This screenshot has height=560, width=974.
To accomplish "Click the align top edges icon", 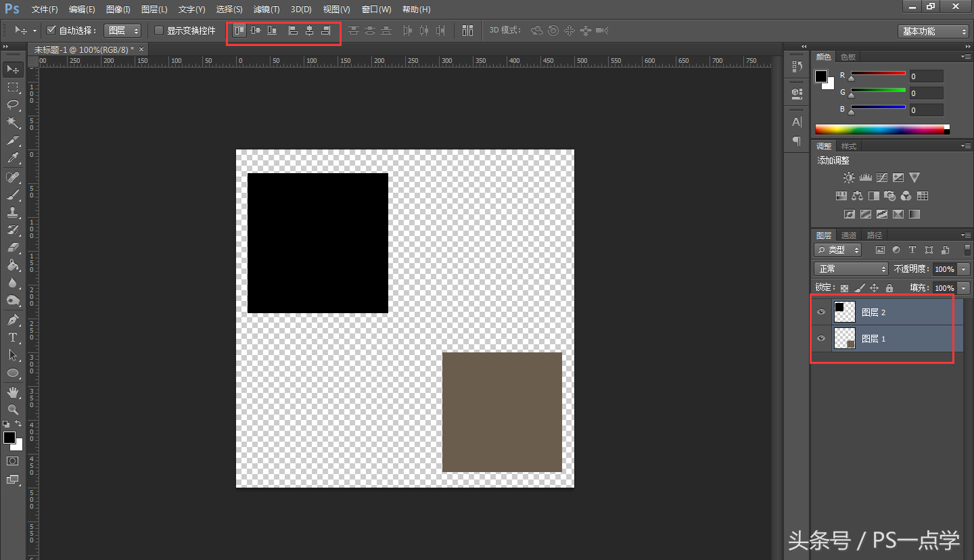I will 239,30.
